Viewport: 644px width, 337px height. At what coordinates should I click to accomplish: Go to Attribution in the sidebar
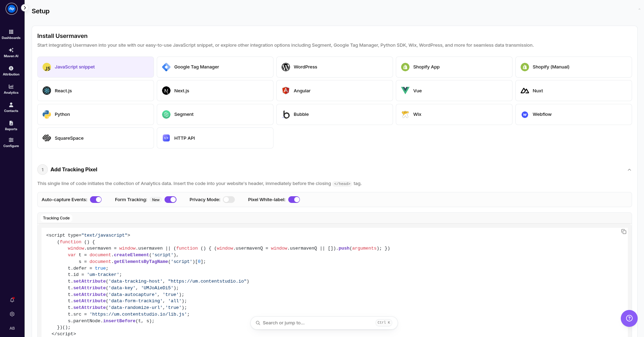pos(11,71)
